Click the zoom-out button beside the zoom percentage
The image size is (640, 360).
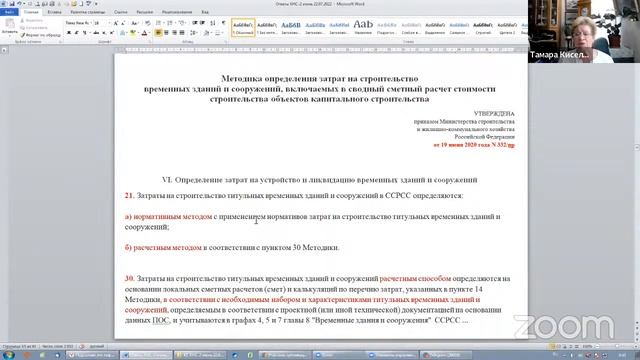597,346
